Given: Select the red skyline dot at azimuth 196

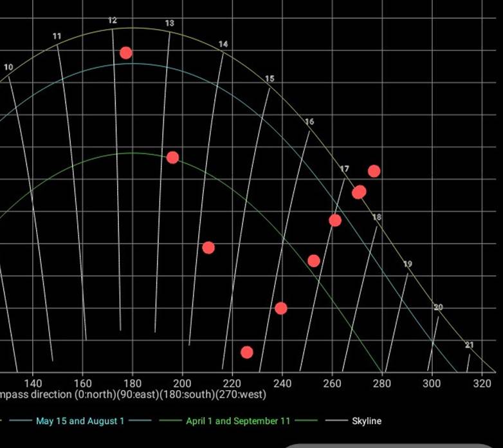Looking at the screenshot, I should pyautogui.click(x=172, y=158).
